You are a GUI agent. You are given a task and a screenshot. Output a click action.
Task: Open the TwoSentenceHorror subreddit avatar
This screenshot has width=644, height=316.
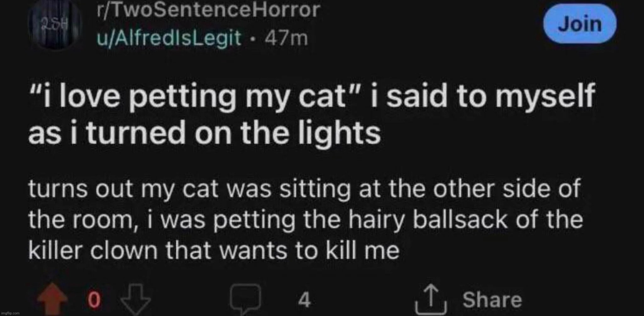[x=54, y=25]
